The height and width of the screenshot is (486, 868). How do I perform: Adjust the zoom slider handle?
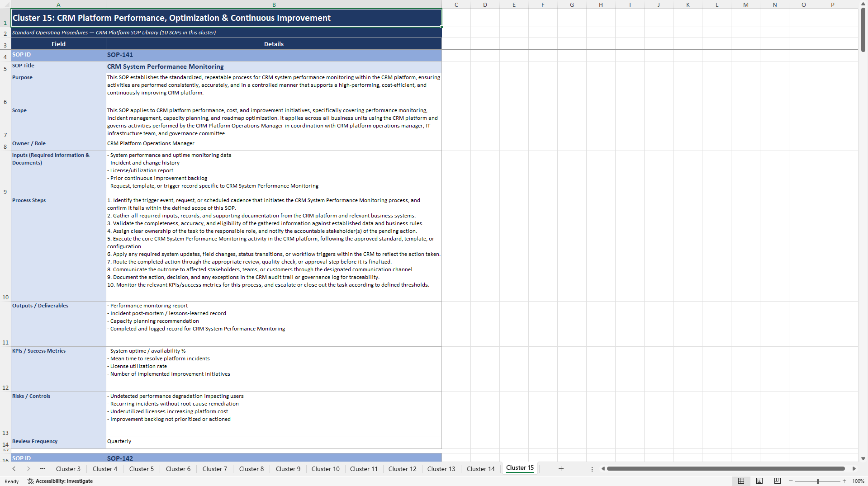(x=818, y=481)
